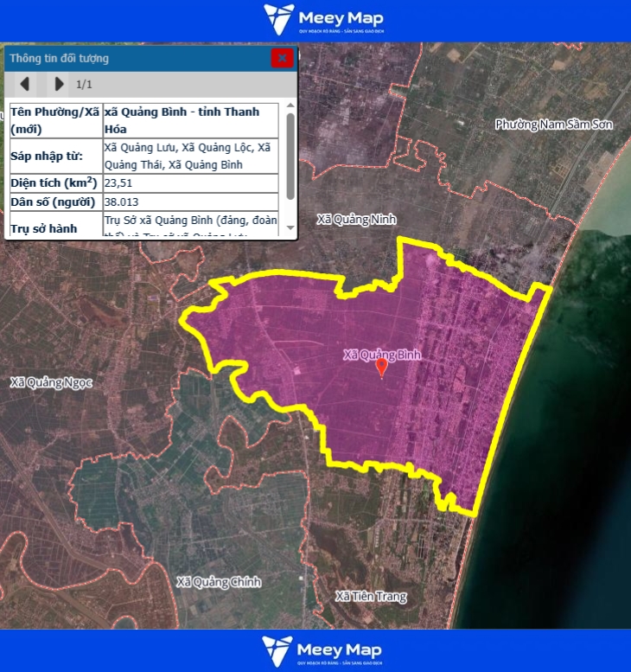Click the Xã Quảng Ngọc map label
The width and height of the screenshot is (631, 672).
[51, 381]
